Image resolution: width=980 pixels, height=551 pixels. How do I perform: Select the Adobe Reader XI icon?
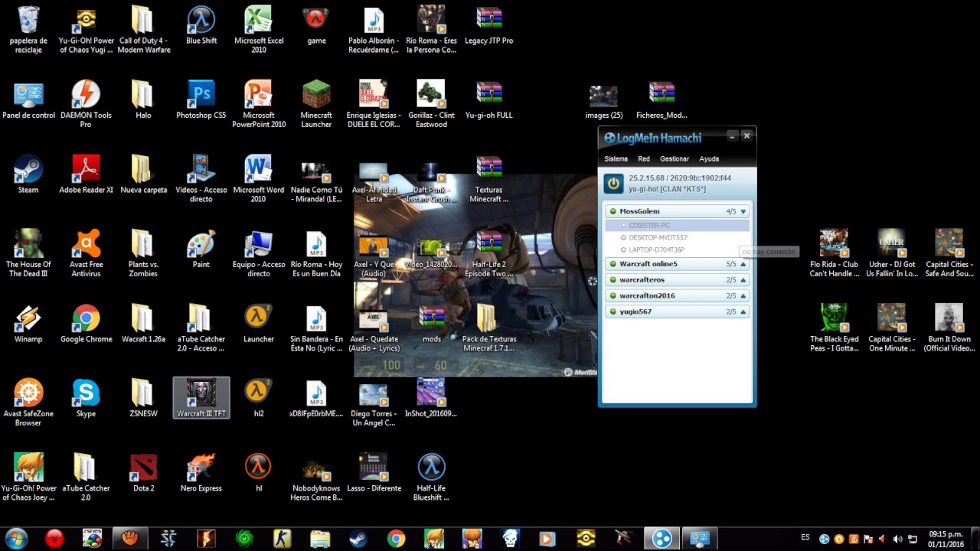(86, 174)
